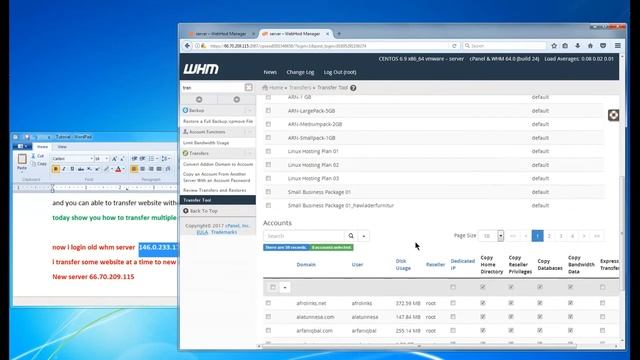The width and height of the screenshot is (640, 360).
Task: Open the accounts search options dropdown arrow
Action: pyautogui.click(x=364, y=236)
